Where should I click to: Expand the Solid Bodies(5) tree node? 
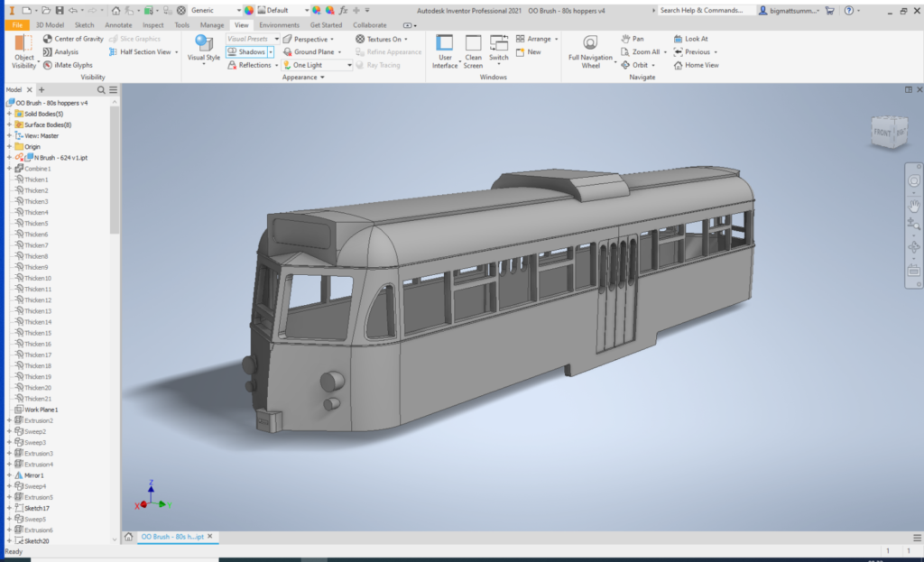coord(9,114)
